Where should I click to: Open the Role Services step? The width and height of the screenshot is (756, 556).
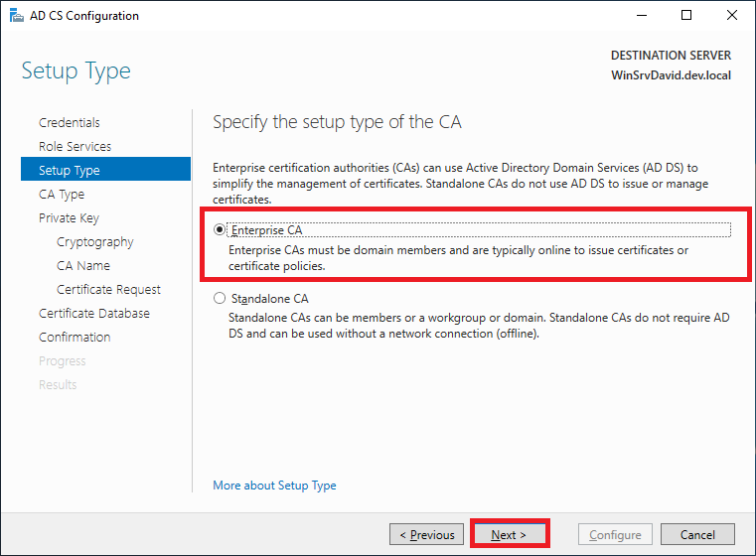(x=75, y=146)
